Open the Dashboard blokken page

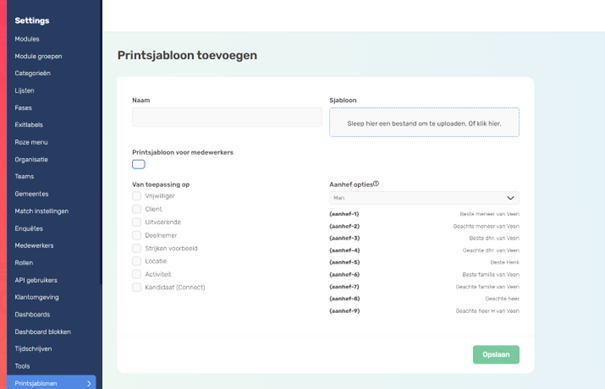(x=43, y=332)
